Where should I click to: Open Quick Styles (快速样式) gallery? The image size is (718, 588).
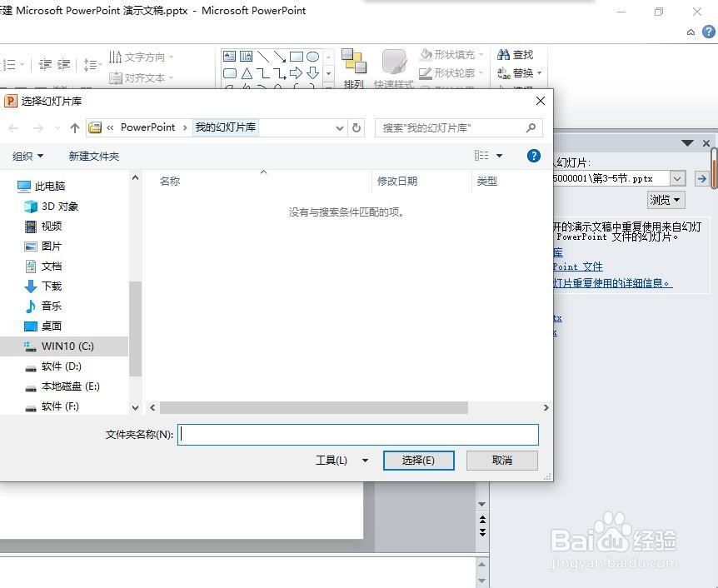click(x=394, y=67)
